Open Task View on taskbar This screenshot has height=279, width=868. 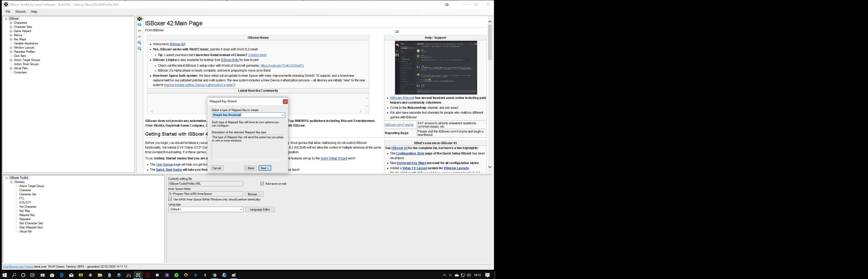[x=33, y=275]
